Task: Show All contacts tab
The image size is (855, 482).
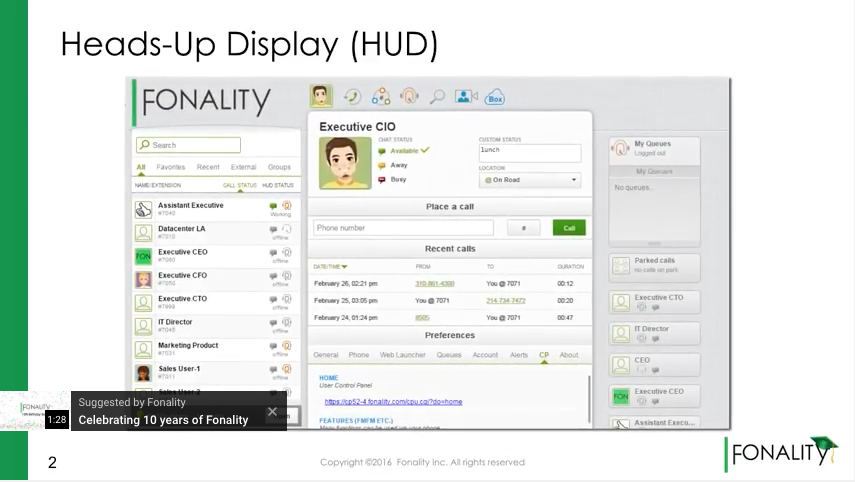Action: tap(141, 167)
